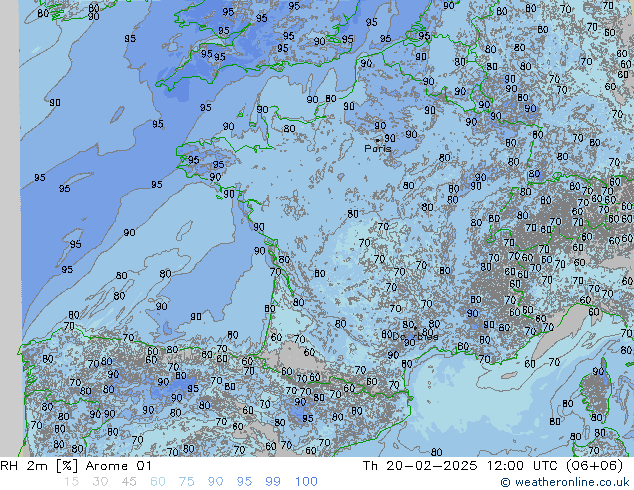Screen dimensions: 634x490
Task: Click legend value 15 in color scale
Action: [x=71, y=482]
